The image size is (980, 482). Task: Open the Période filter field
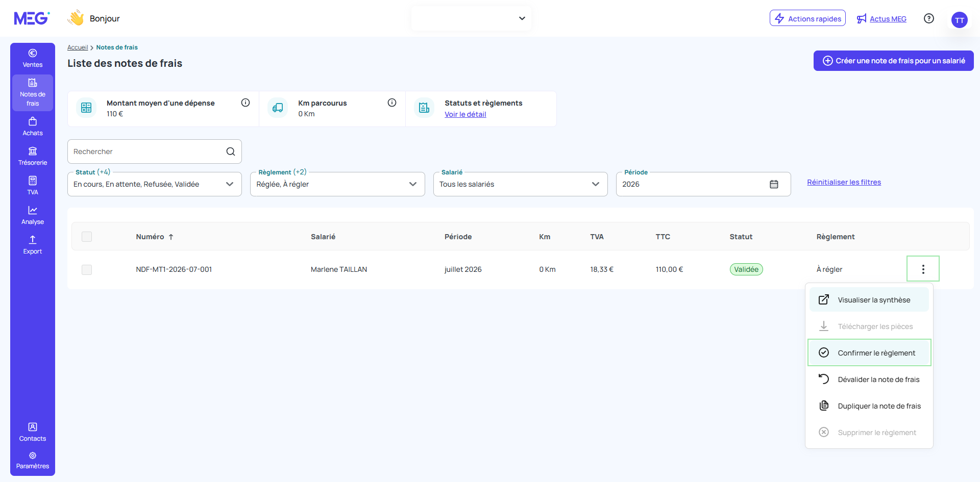point(703,184)
